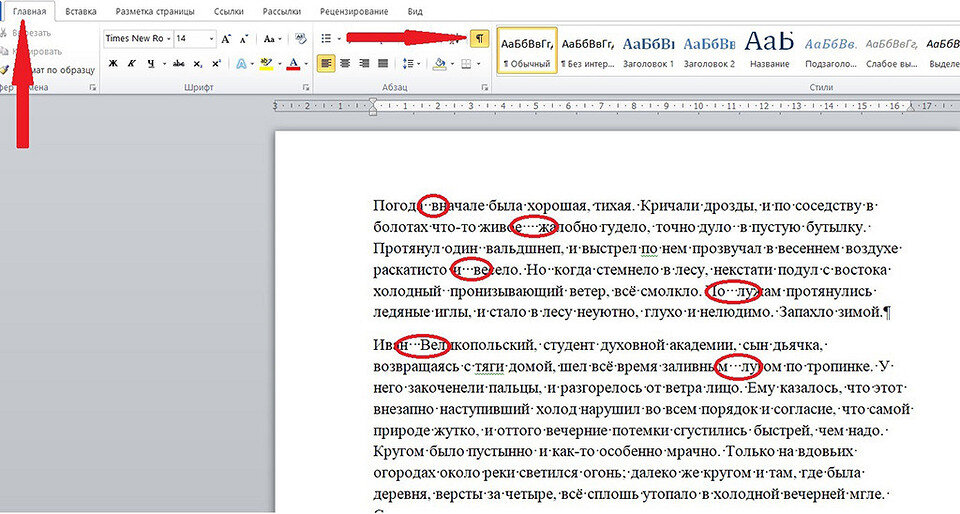Apply the Обычный style
The width and height of the screenshot is (960, 514).
point(527,51)
